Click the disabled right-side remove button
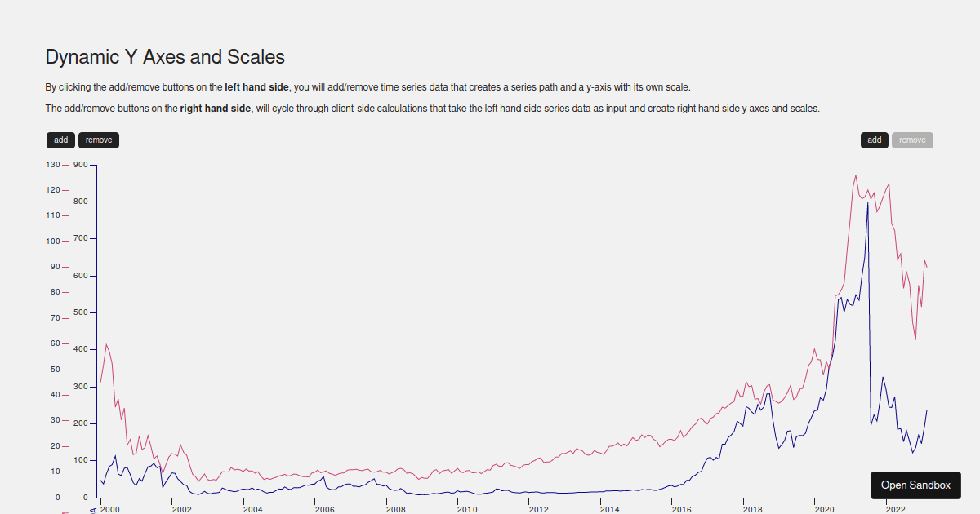The height and width of the screenshot is (514, 980). [912, 140]
